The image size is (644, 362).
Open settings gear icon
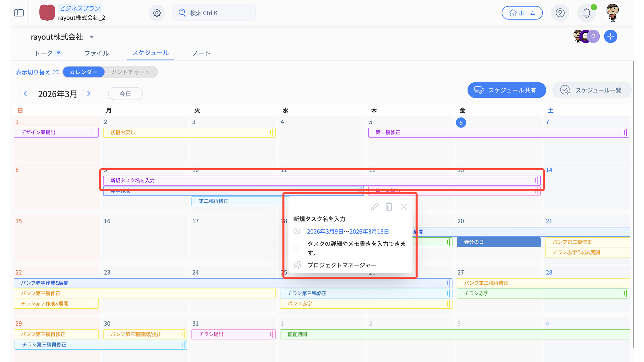pyautogui.click(x=157, y=13)
